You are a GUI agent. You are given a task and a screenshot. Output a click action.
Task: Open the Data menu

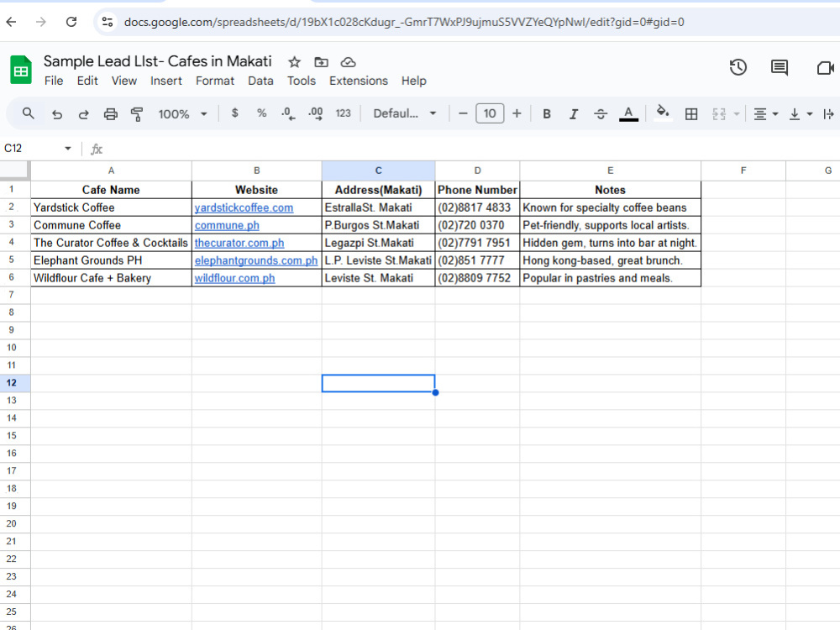(x=260, y=81)
